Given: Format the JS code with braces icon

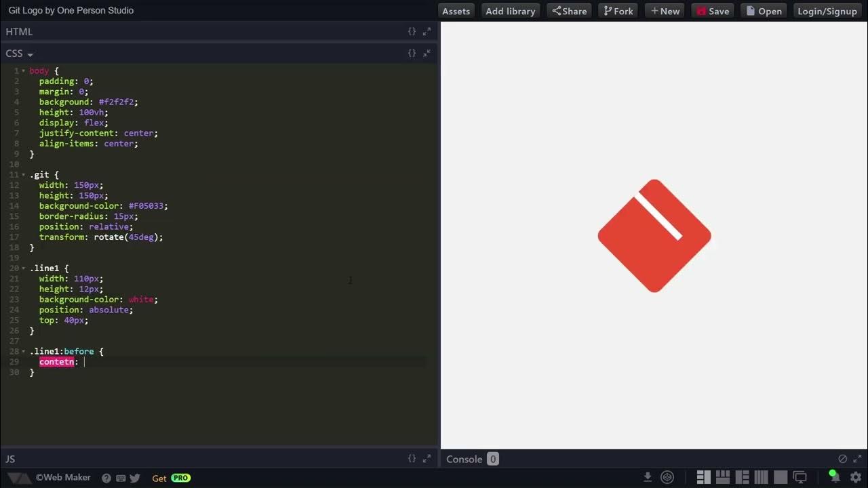Looking at the screenshot, I should click(412, 459).
